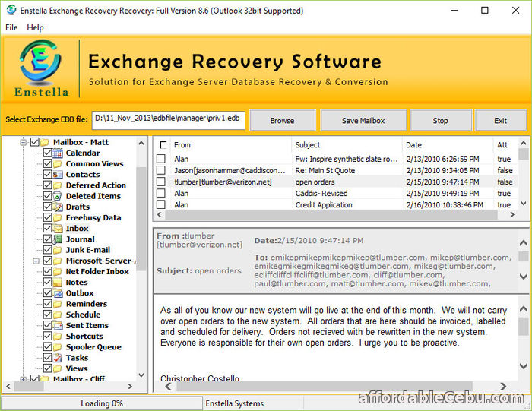Expand the Microsoft-Server folder node
Viewport: 532px width, 411px height.
click(36, 261)
